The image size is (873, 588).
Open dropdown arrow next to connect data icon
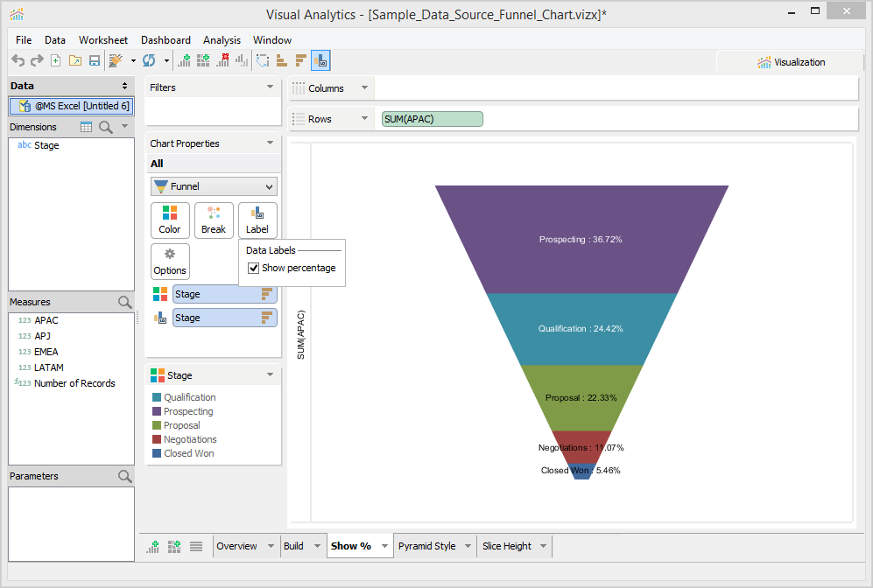tap(133, 60)
